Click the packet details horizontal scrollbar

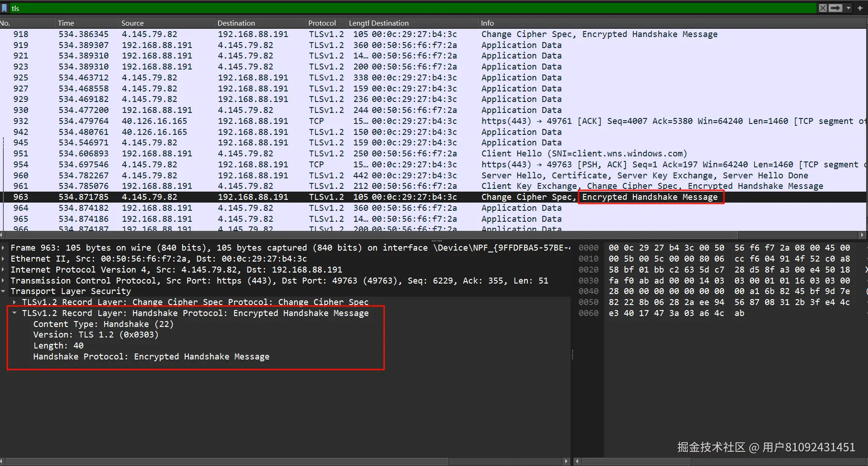[x=226, y=461]
